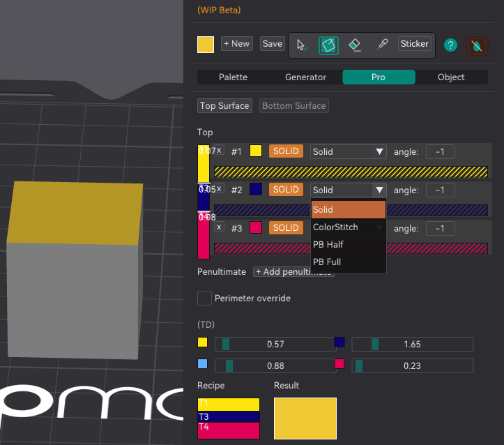This screenshot has width=504, height=445.
Task: Choose PB Half from the dropdown list
Action: coord(349,244)
